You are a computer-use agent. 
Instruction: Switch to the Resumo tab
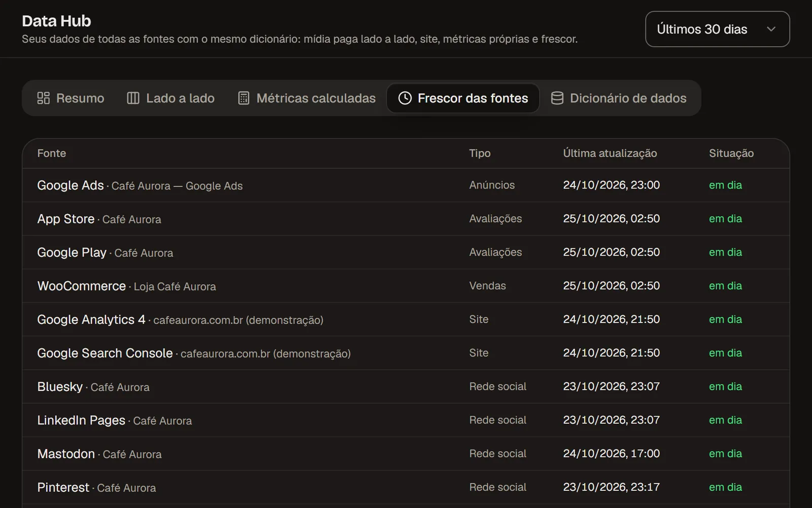coord(71,98)
